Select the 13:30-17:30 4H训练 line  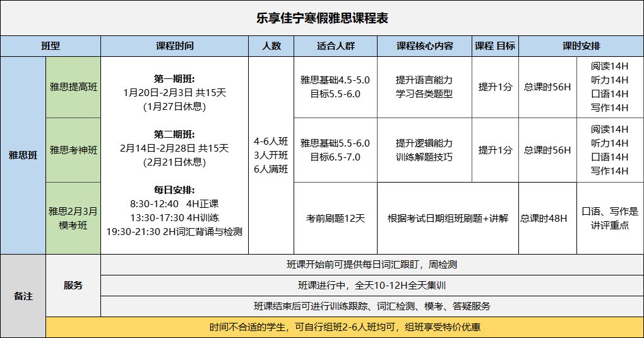(174, 217)
